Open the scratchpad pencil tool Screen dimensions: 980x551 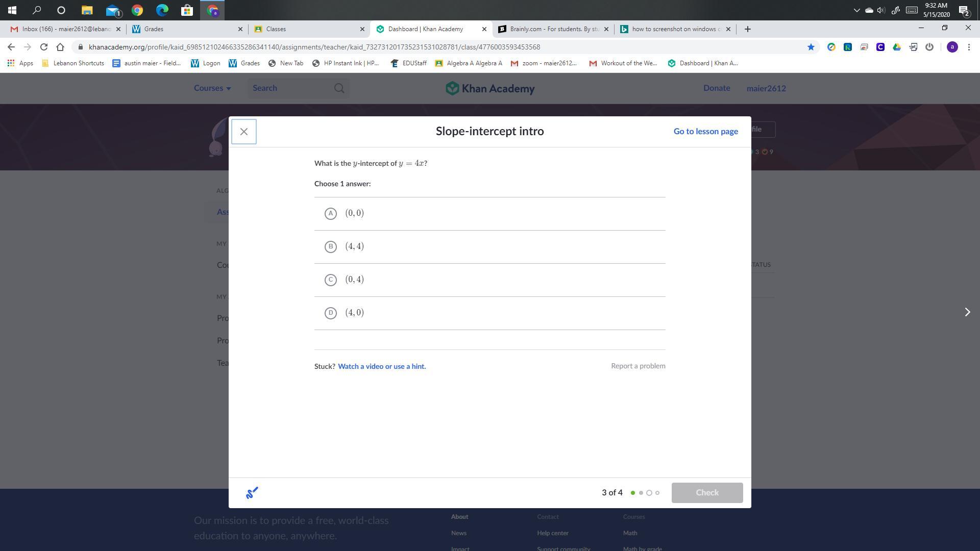coord(252,492)
